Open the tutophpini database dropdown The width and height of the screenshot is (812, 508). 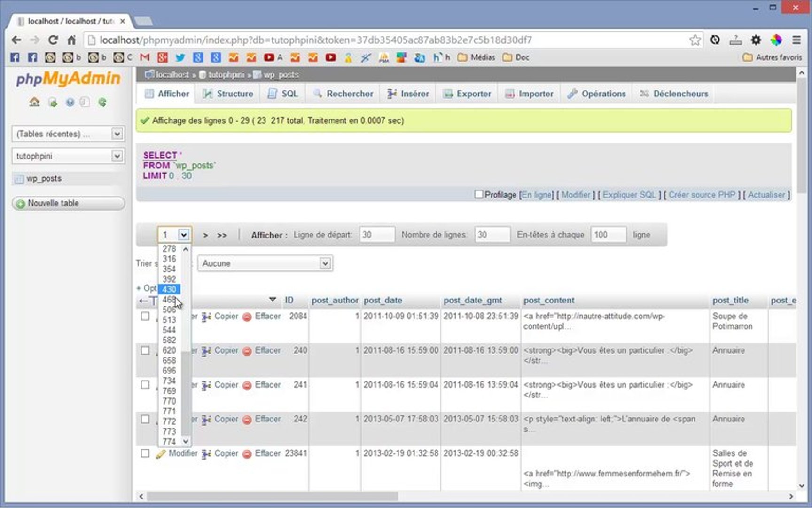click(x=68, y=156)
